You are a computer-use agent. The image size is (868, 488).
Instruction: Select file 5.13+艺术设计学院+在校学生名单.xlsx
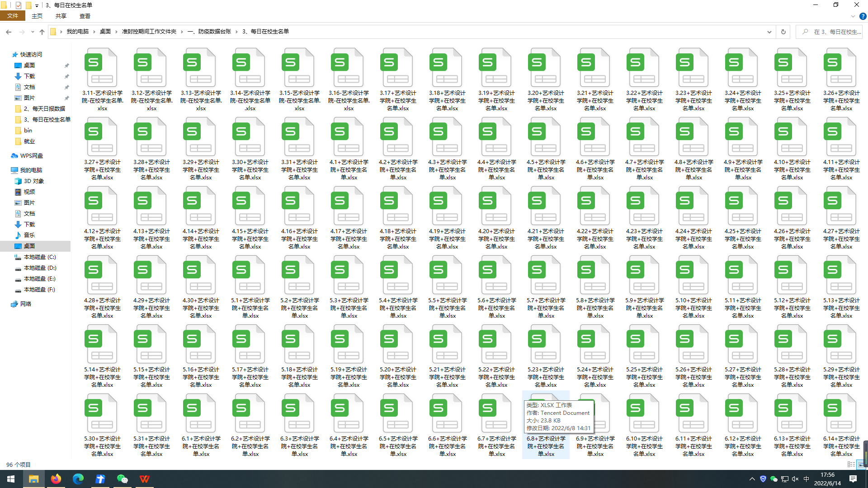click(841, 287)
